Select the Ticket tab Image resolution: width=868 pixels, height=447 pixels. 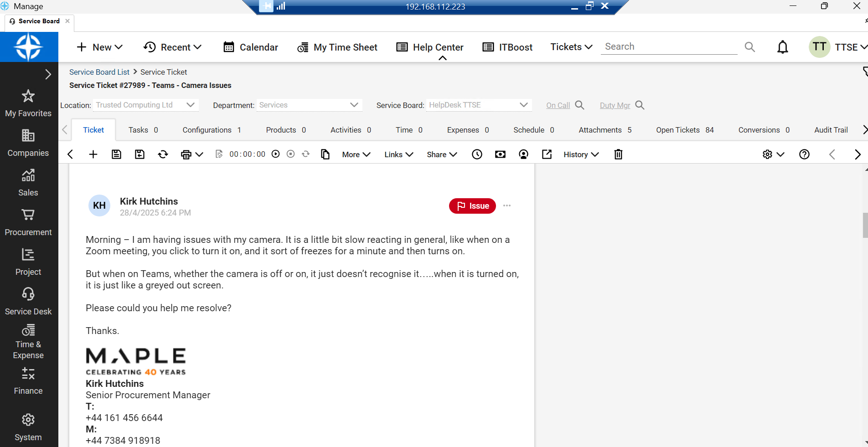93,130
